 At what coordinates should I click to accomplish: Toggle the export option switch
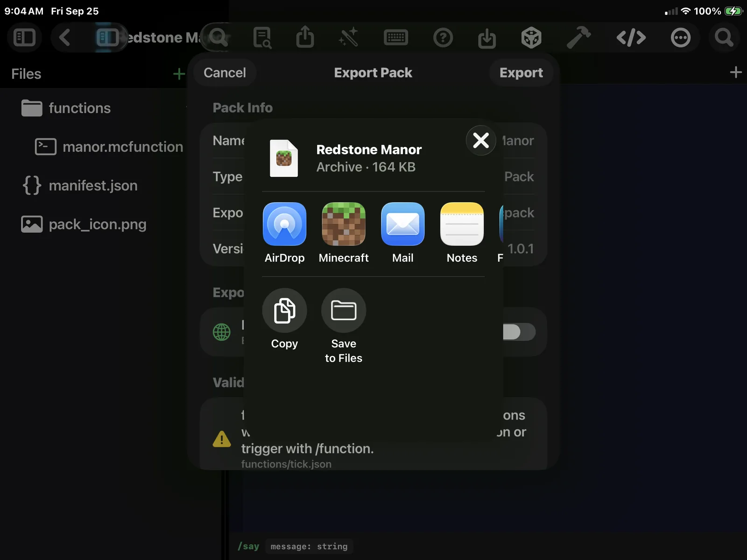518,332
